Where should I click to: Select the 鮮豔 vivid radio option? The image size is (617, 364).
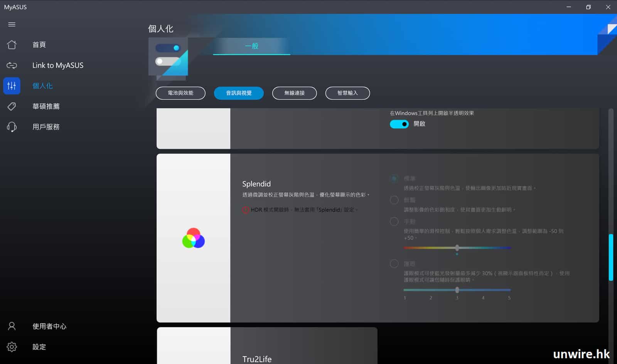coord(394,200)
